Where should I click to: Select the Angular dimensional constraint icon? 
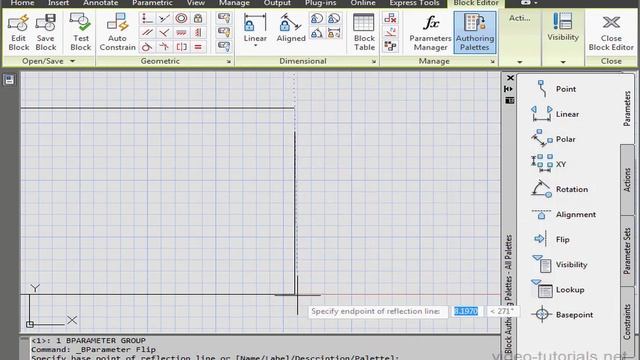317,33
